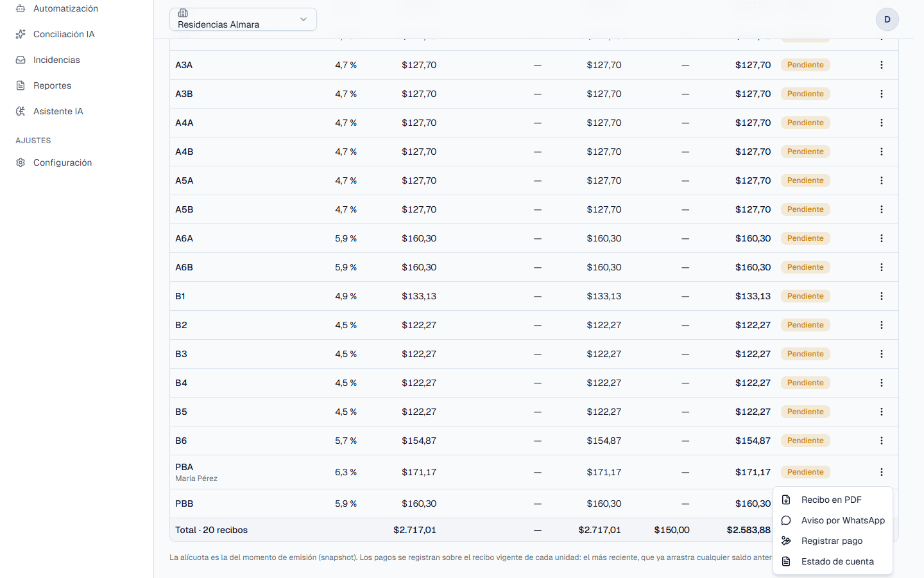The width and height of the screenshot is (924, 578).
Task: Open Asistente IA sidebar icon
Action: click(21, 111)
